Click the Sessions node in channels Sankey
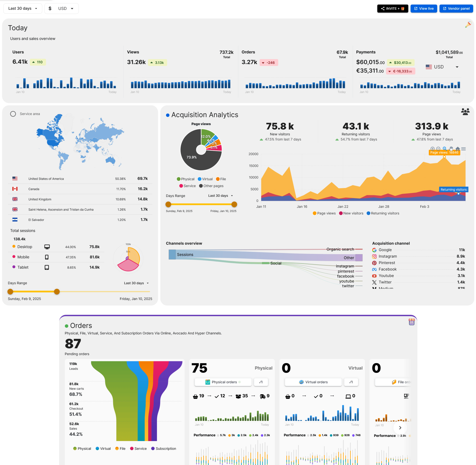This screenshot has height=465, width=476. click(x=172, y=254)
